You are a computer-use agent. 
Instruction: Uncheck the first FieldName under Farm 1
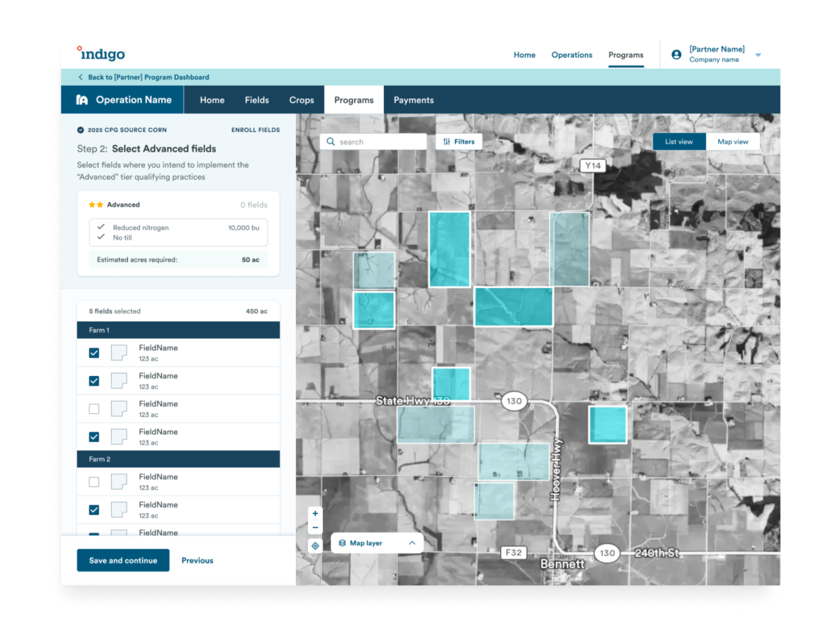pyautogui.click(x=94, y=353)
